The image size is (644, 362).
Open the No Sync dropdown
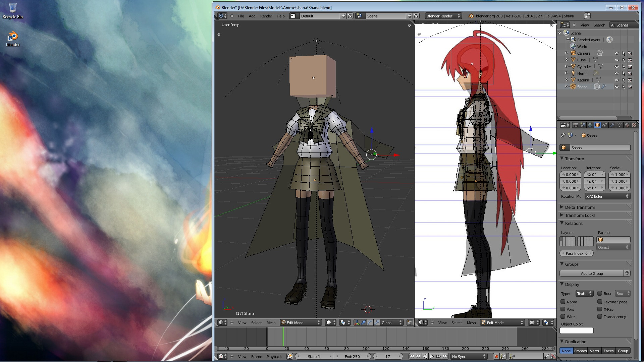[x=469, y=356]
